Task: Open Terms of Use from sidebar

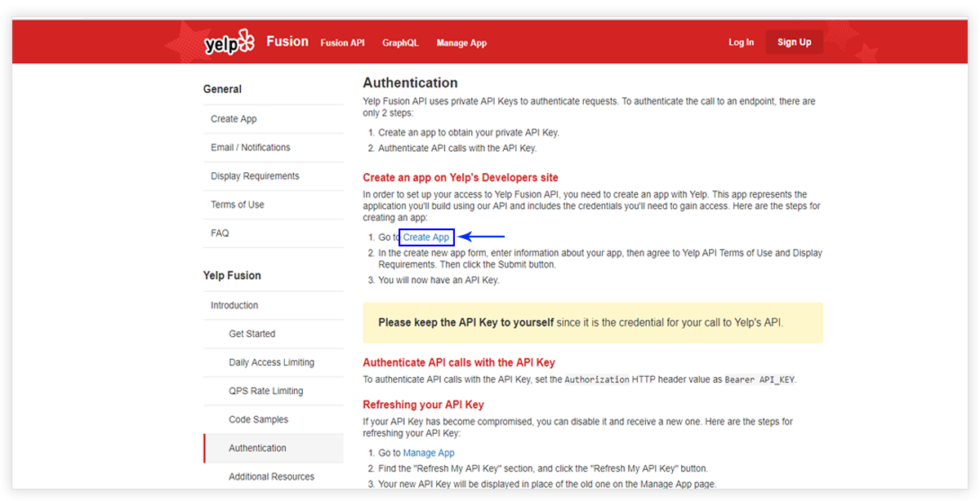Action: click(237, 204)
